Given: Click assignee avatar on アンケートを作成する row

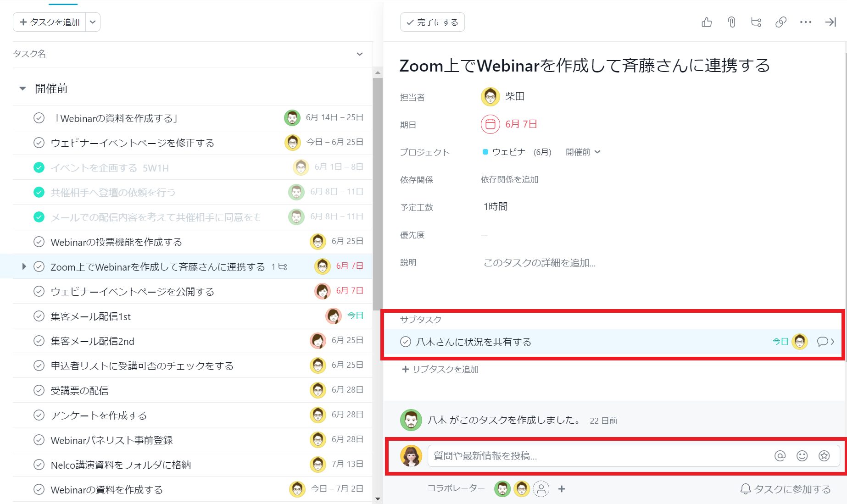Looking at the screenshot, I should [x=318, y=415].
